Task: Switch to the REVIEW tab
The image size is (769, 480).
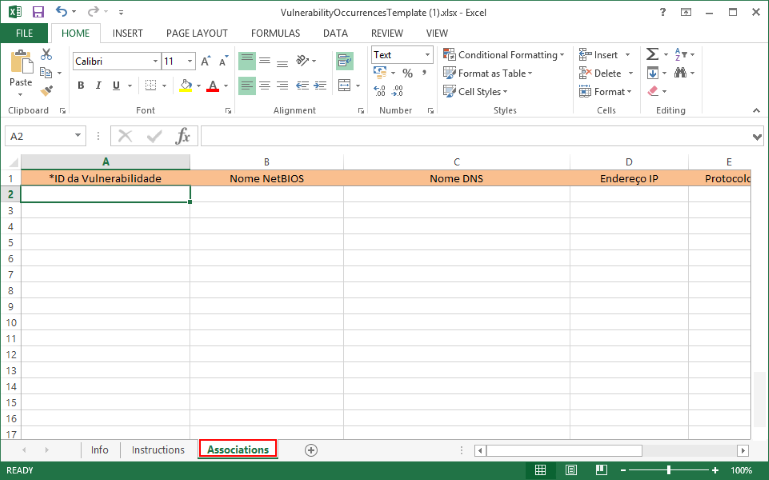Action: pyautogui.click(x=387, y=33)
